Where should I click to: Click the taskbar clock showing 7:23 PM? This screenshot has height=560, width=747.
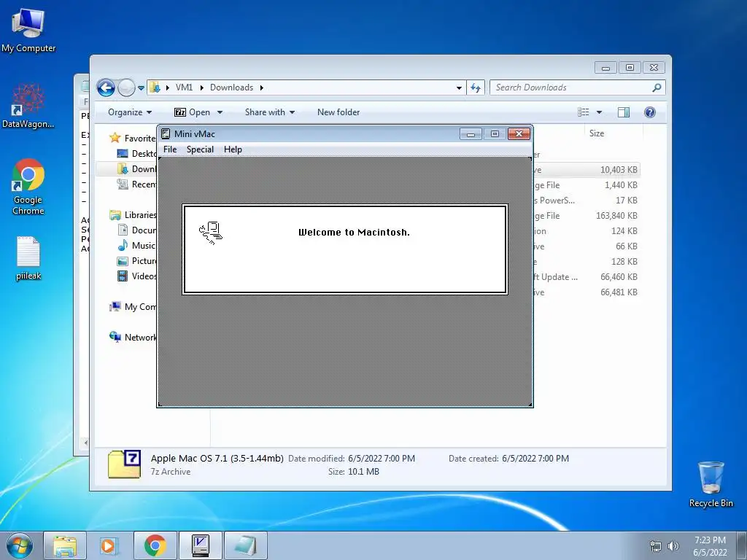click(x=710, y=546)
